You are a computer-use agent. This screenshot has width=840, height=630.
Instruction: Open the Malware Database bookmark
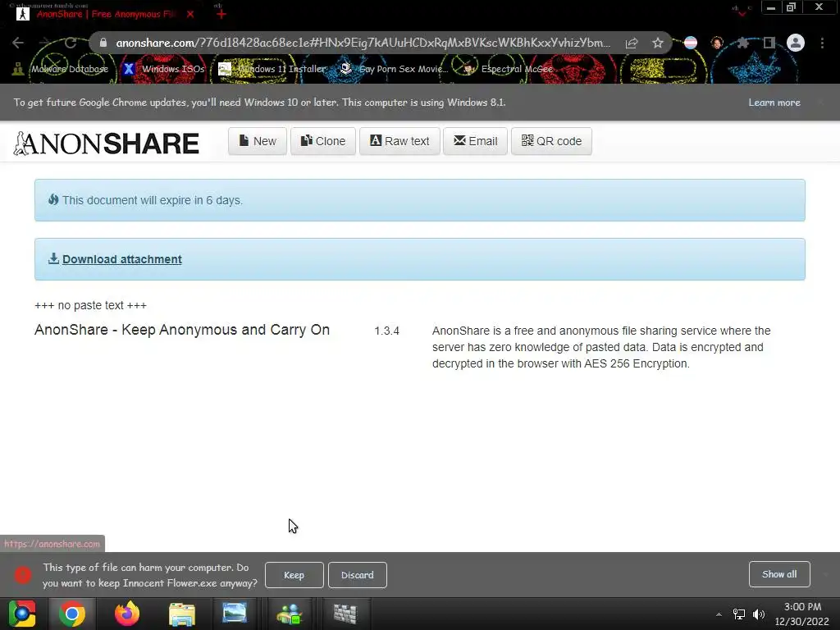point(61,69)
